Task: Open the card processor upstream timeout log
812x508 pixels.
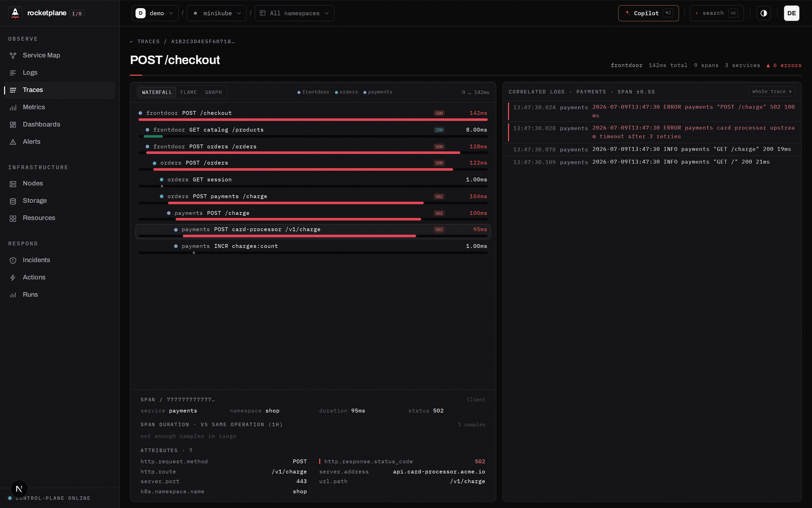Action: point(652,132)
